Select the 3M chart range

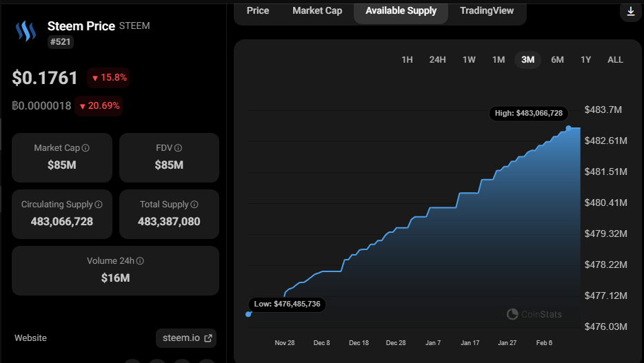click(x=527, y=60)
